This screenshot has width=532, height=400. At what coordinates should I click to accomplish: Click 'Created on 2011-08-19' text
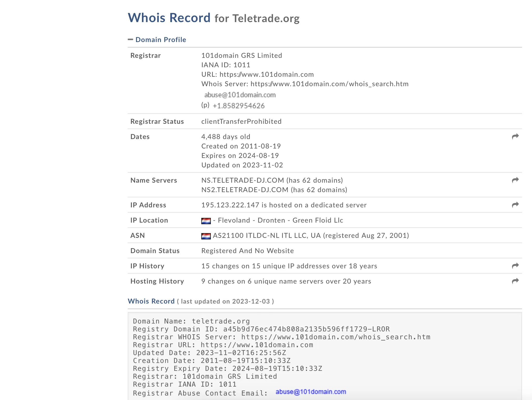click(241, 146)
